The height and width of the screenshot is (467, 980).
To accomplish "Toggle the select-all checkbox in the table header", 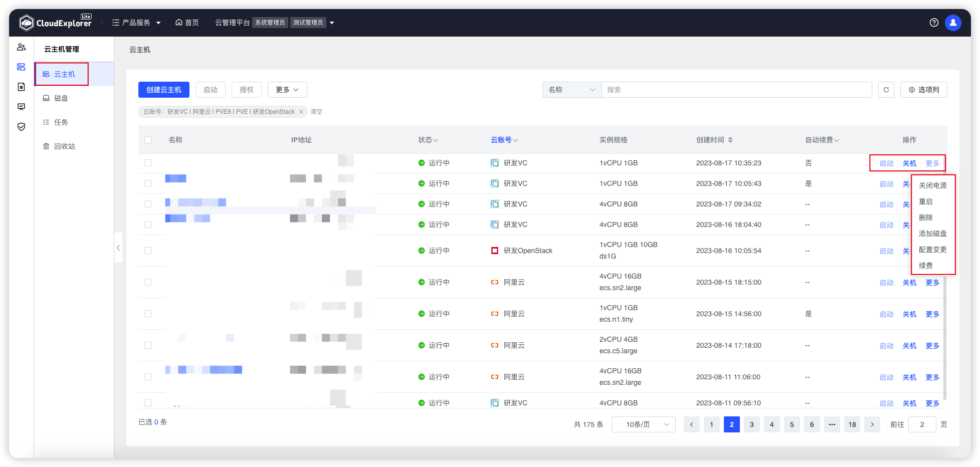I will [x=148, y=140].
